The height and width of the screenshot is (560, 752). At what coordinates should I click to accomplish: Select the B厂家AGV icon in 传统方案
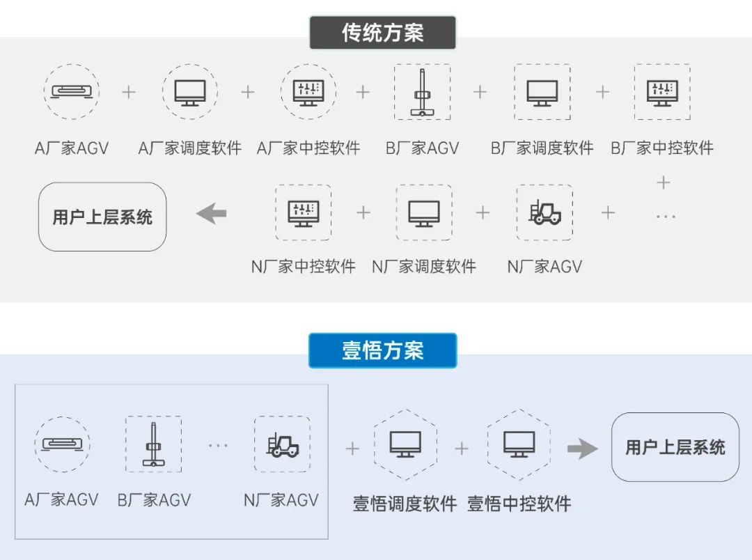pyautogui.click(x=423, y=92)
